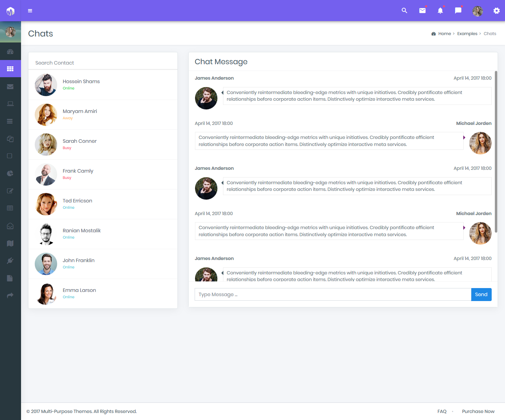Navigate to Home via the breadcrumb
The height and width of the screenshot is (420, 505).
pyautogui.click(x=444, y=33)
